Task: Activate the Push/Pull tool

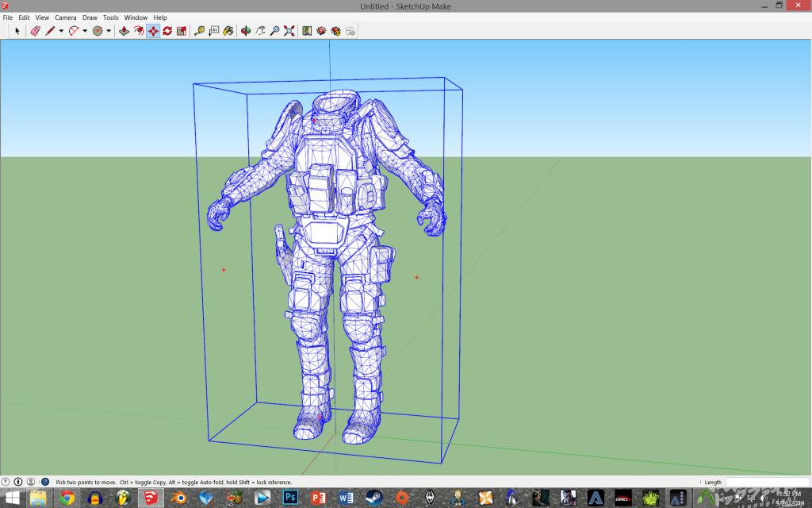Action: [124, 31]
